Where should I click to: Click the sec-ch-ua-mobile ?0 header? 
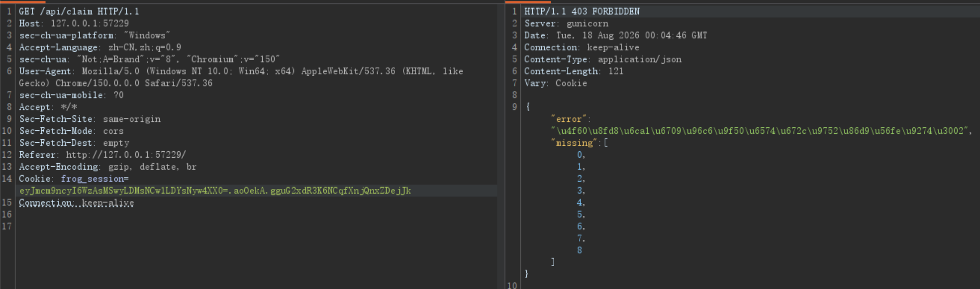(71, 95)
